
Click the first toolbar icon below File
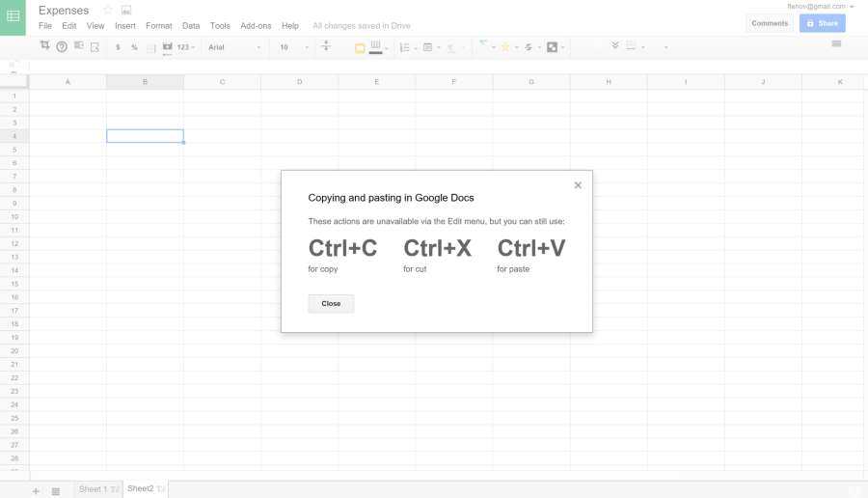(44, 45)
